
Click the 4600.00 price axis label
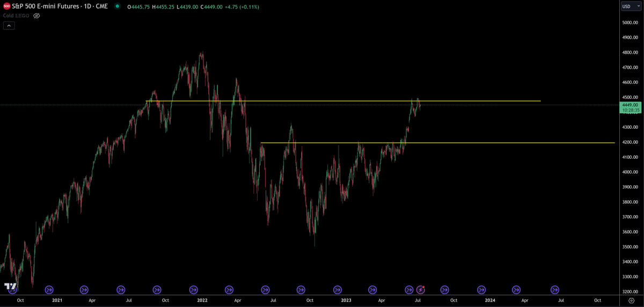coord(630,82)
